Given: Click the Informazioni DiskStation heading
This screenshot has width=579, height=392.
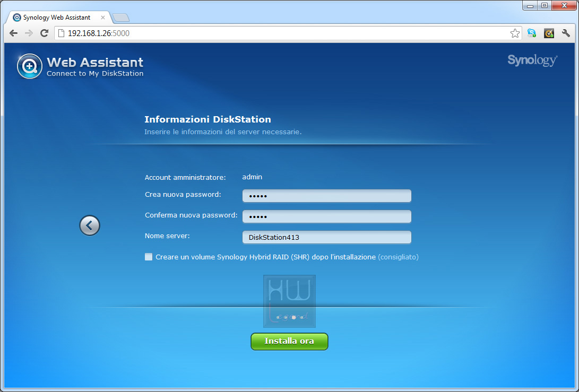Looking at the screenshot, I should tap(208, 119).
